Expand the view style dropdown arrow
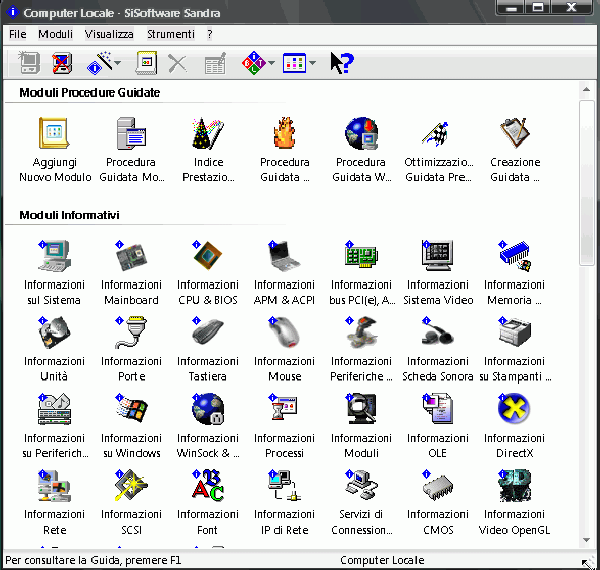600x570 pixels. click(312, 63)
